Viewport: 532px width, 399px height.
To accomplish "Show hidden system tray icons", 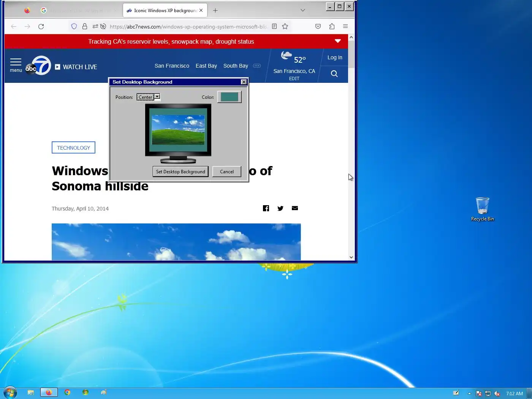I will (x=469, y=393).
